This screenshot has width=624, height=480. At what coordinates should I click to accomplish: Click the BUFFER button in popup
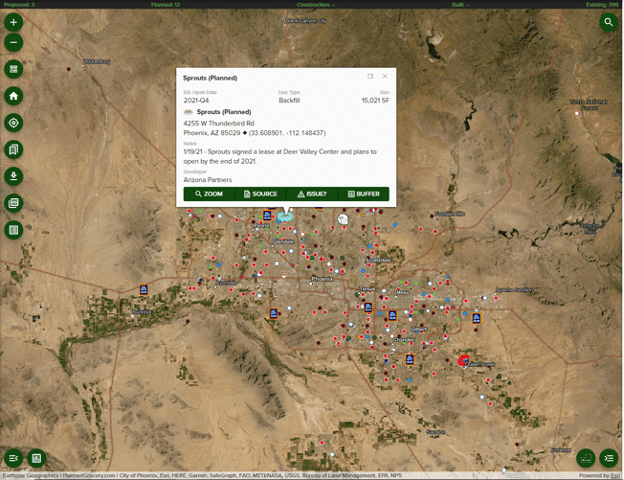[364, 194]
